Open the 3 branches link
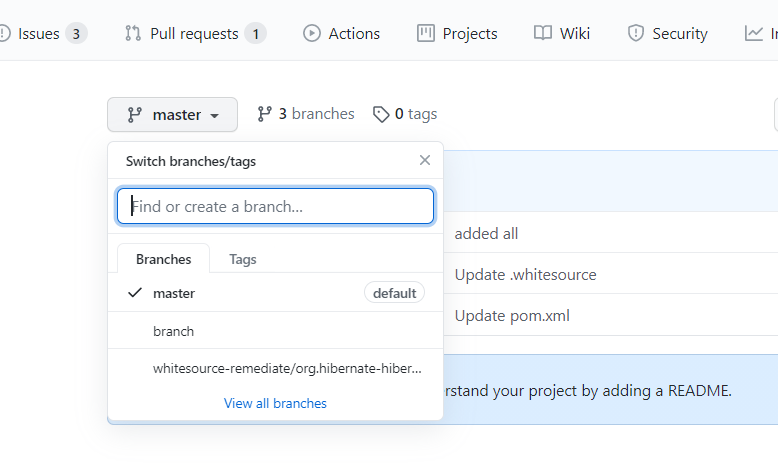This screenshot has width=778, height=465. click(306, 114)
